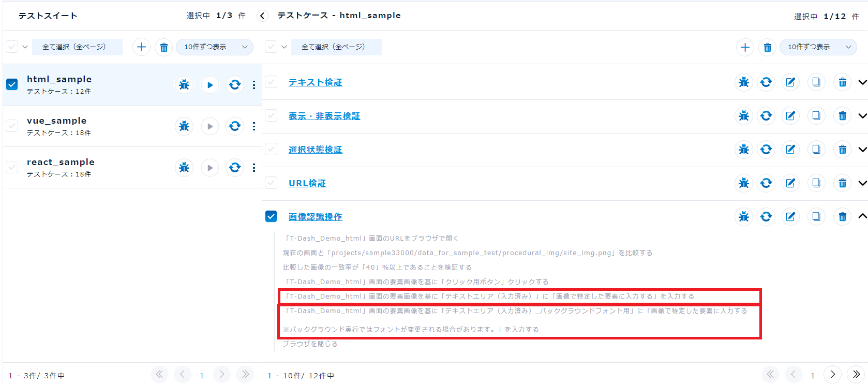868x385 pixels.
Task: Click the debug icon for 選択状態検証
Action: [x=744, y=150]
